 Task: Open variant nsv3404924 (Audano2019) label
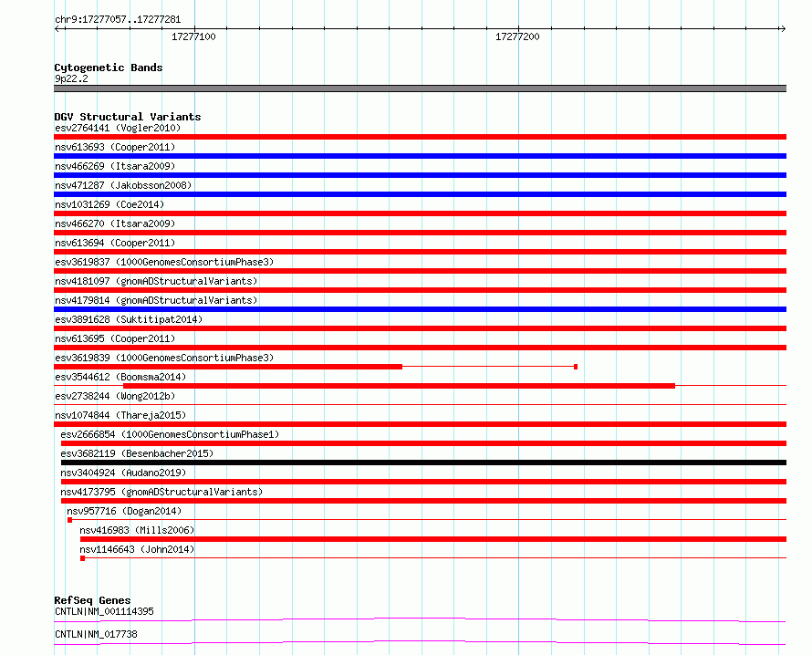click(x=123, y=473)
